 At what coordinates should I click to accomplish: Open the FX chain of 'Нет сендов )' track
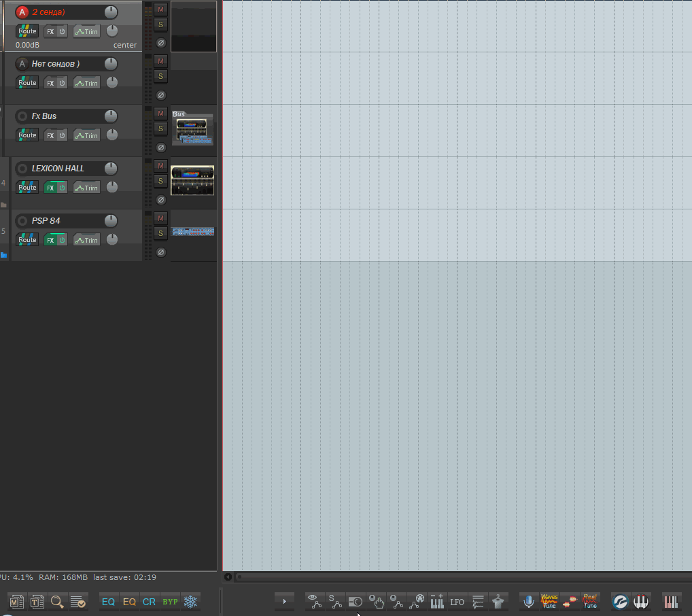point(50,83)
